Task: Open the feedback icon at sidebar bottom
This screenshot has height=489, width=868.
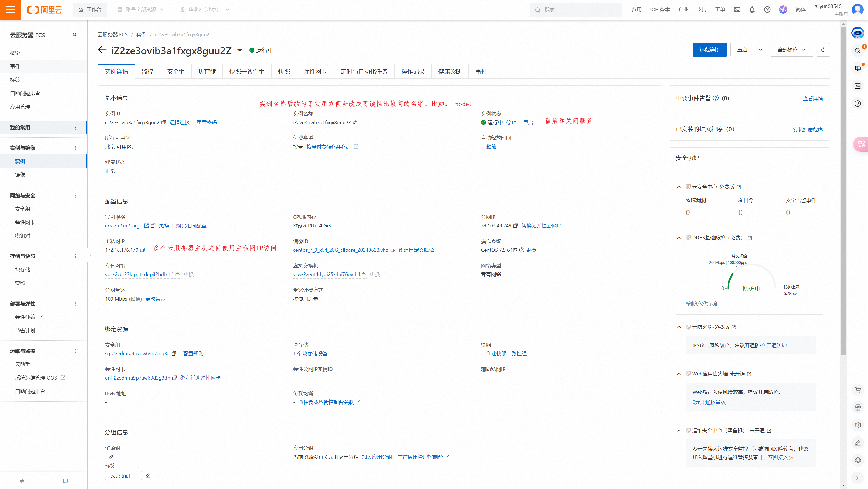Action: coord(65,481)
